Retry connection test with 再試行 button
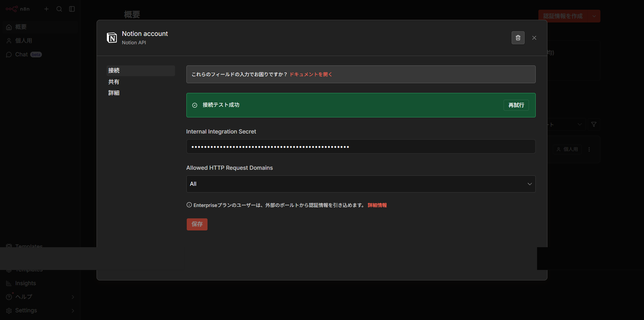Viewport: 644px width, 320px height. point(516,105)
